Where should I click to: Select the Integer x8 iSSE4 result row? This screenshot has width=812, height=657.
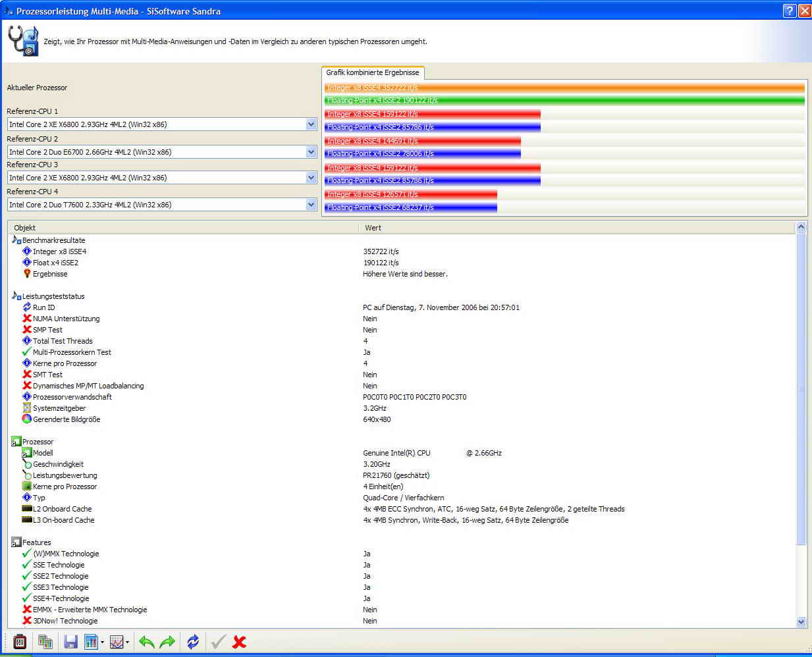point(402,251)
